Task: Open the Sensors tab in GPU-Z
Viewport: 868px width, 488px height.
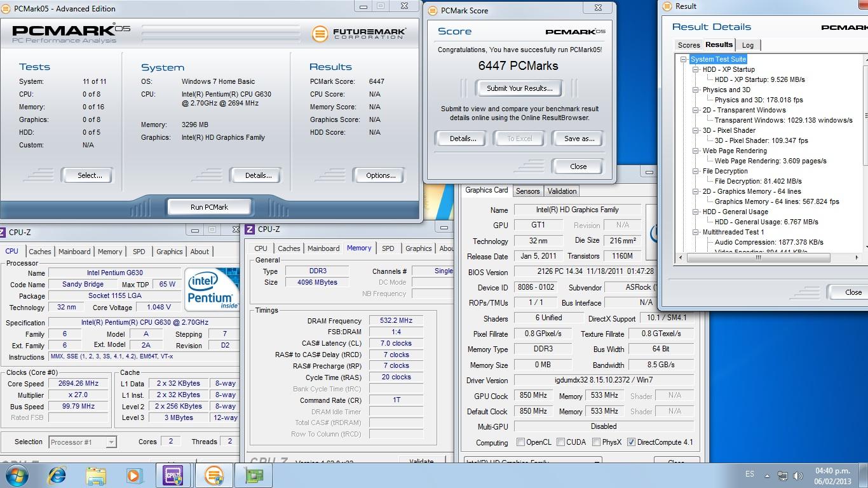Action: tap(527, 191)
